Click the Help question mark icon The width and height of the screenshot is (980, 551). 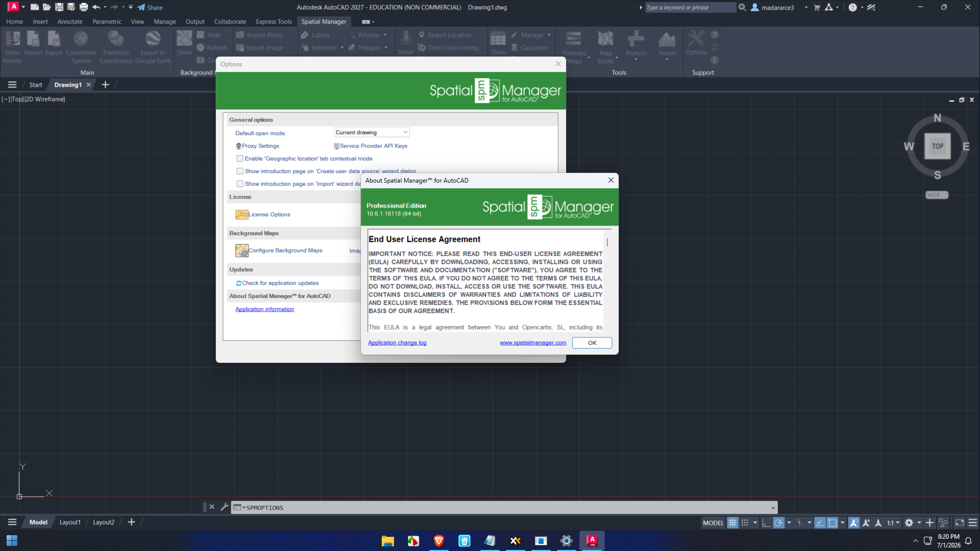[x=852, y=7]
